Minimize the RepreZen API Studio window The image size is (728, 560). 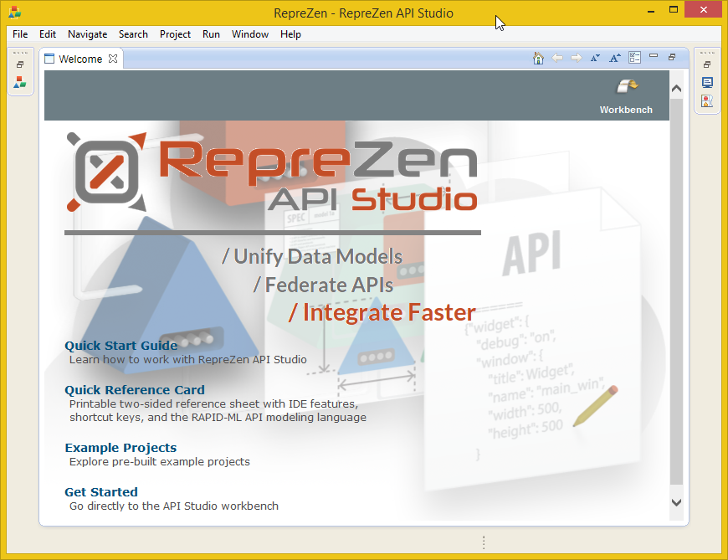651,11
